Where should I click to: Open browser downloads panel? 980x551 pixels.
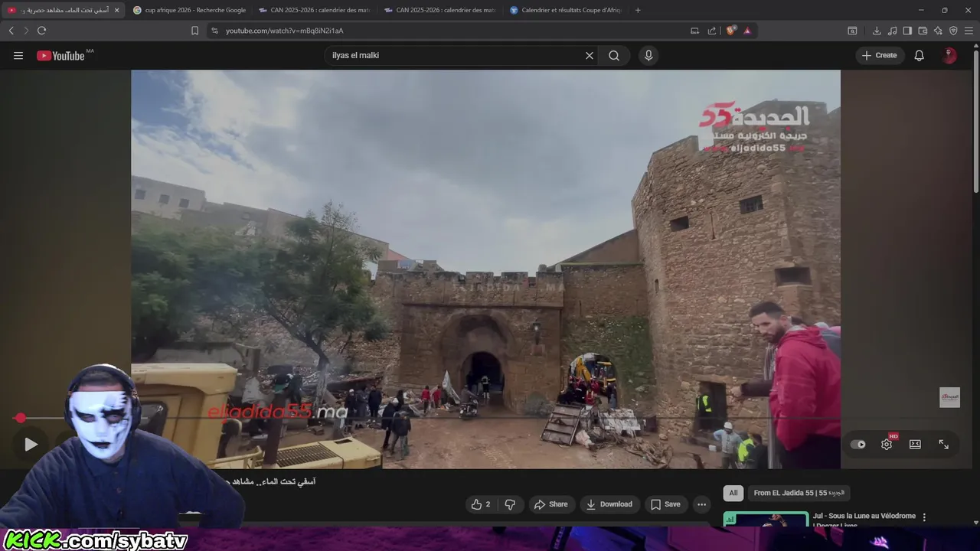877,31
